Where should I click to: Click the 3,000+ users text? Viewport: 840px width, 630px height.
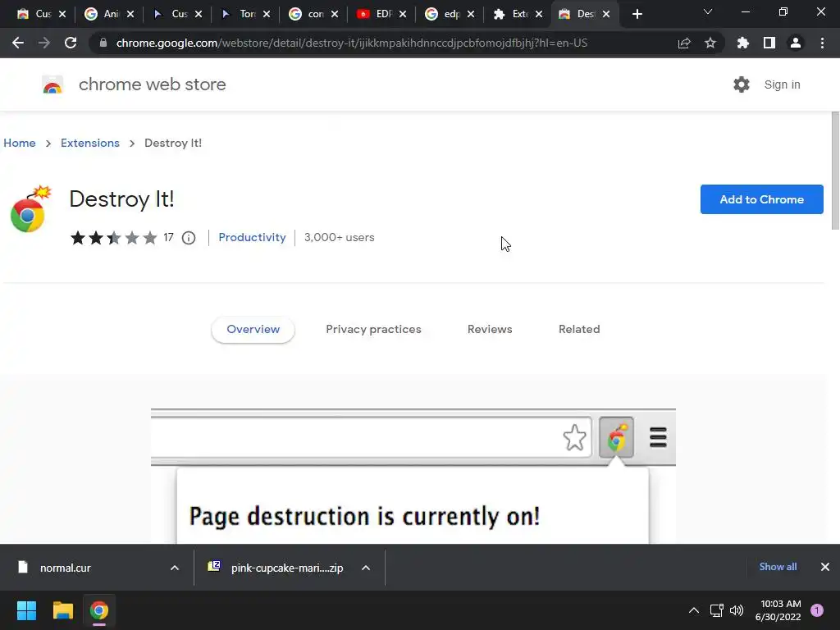coord(339,237)
